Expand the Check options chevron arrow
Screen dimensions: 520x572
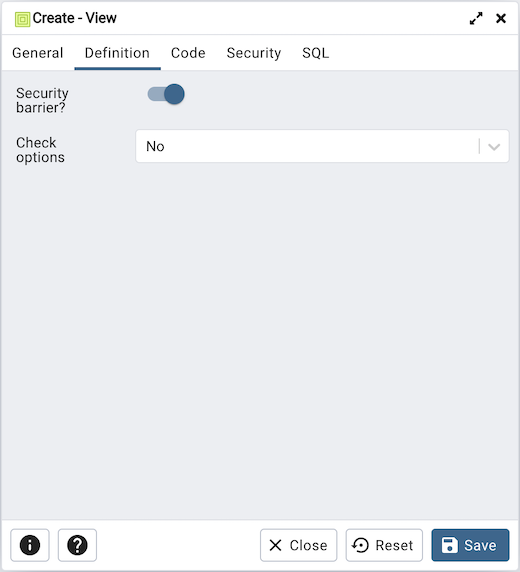click(494, 147)
